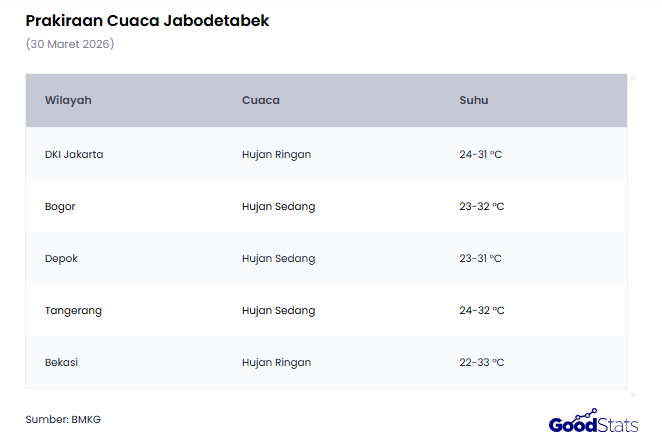Click the 22-33 °C temperature for Bekasi
This screenshot has width=662, height=443.
[481, 362]
